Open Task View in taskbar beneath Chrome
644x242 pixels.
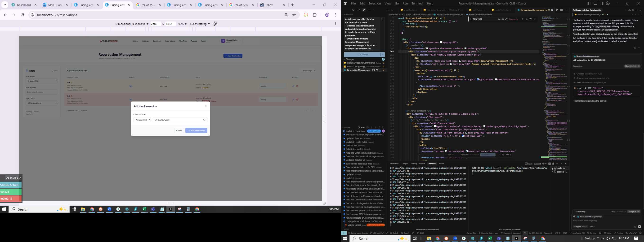pyautogui.click(x=74, y=209)
